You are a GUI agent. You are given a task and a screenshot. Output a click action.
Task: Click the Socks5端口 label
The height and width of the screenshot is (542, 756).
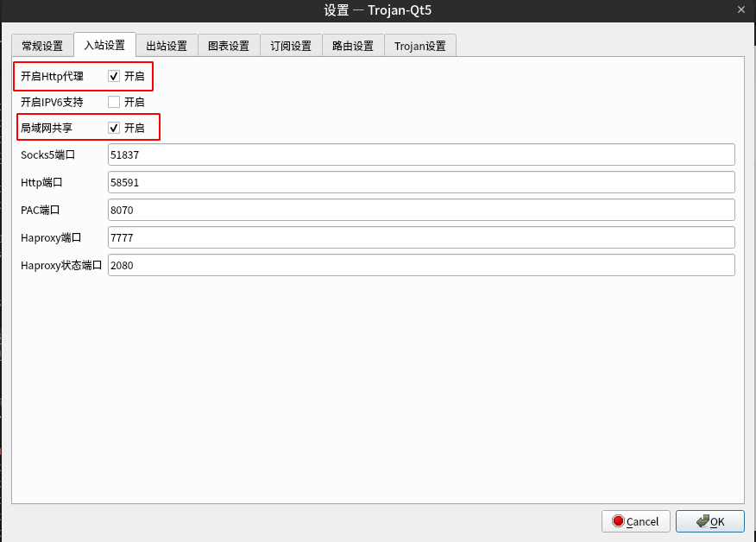click(x=47, y=154)
